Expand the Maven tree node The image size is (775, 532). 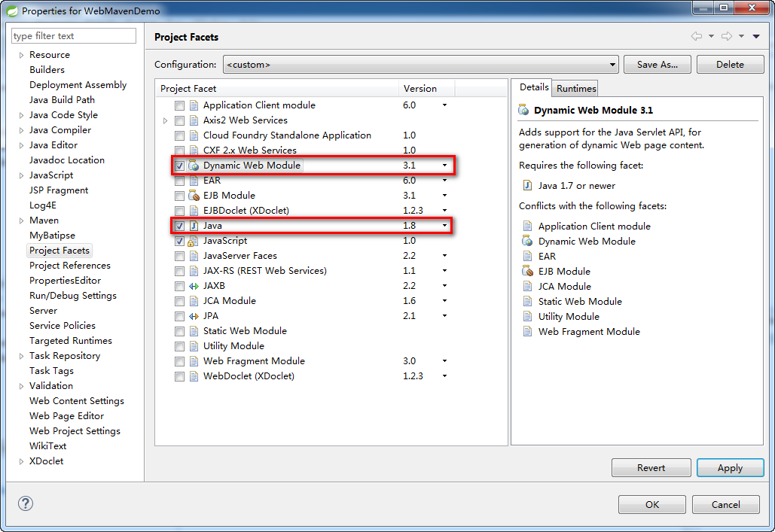21,220
